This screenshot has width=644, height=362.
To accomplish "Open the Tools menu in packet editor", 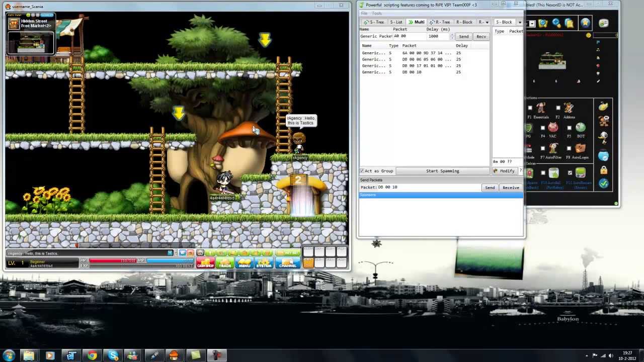I will pyautogui.click(x=377, y=13).
